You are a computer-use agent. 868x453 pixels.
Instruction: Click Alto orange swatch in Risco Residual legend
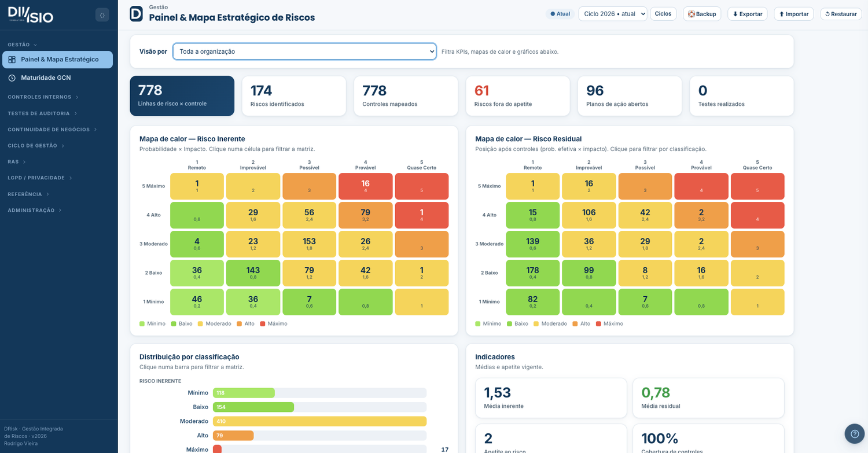575,324
